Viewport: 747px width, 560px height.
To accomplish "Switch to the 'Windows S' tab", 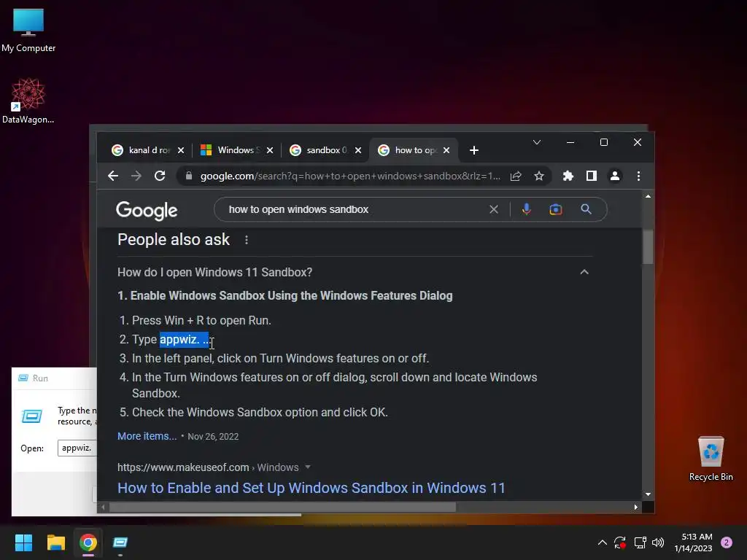I will tap(236, 150).
